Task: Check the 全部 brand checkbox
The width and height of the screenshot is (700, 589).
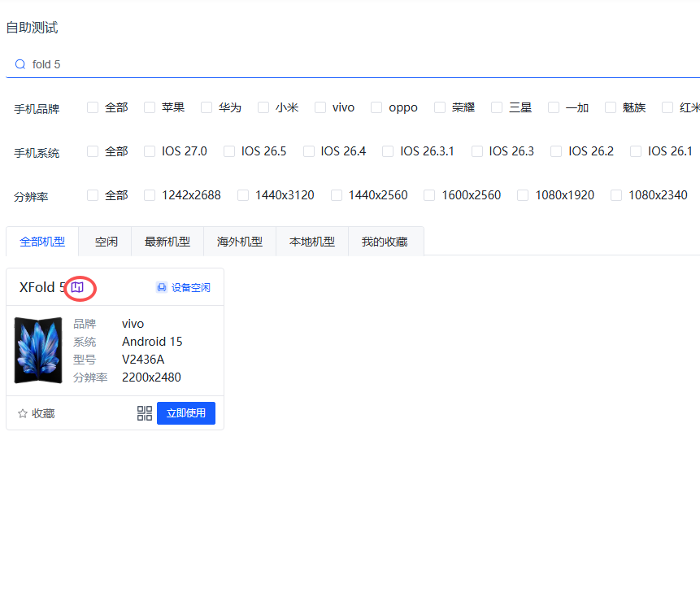Action: (93, 107)
